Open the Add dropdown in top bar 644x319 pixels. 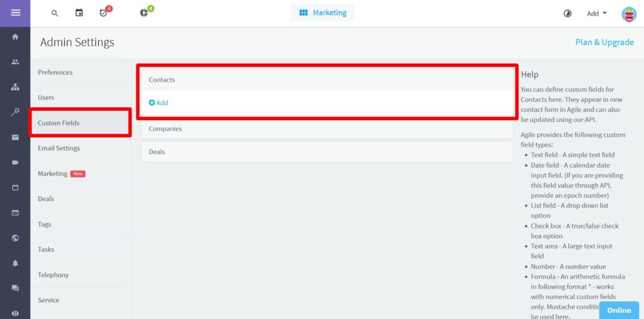[x=596, y=13]
